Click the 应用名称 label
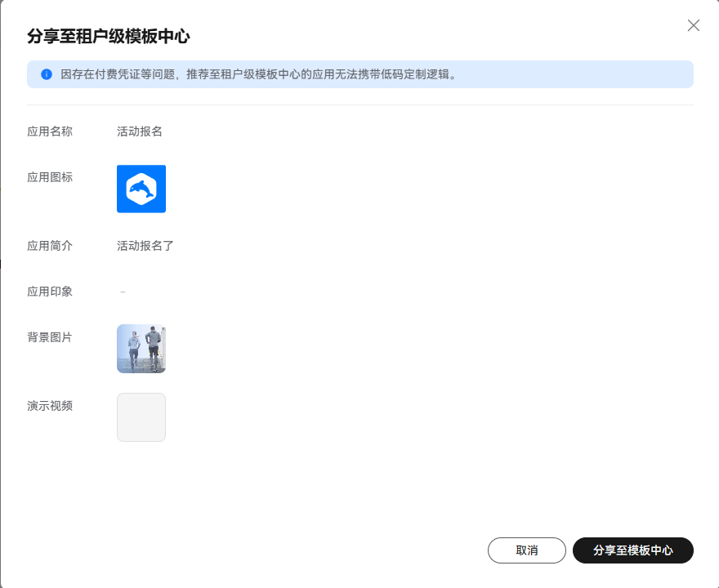Screen dimensions: 719x588 [50, 131]
